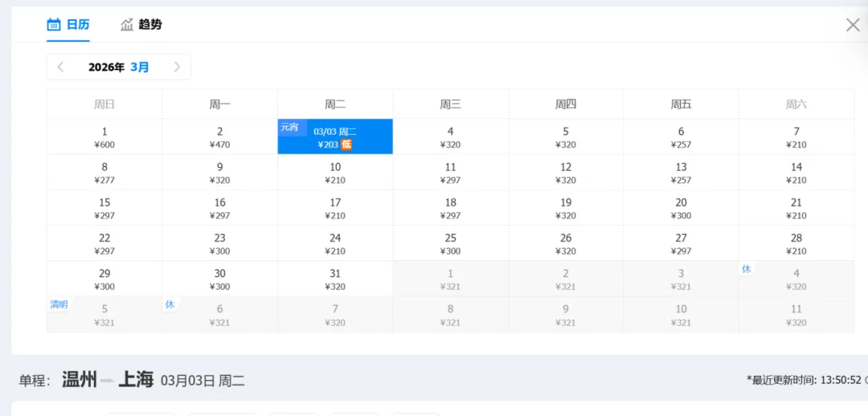Click the calendar icon beside 日历

click(54, 24)
